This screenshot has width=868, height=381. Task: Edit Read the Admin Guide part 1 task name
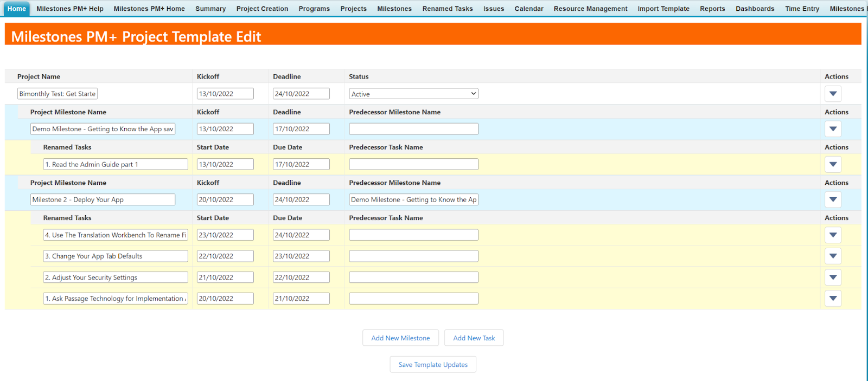[x=116, y=164]
